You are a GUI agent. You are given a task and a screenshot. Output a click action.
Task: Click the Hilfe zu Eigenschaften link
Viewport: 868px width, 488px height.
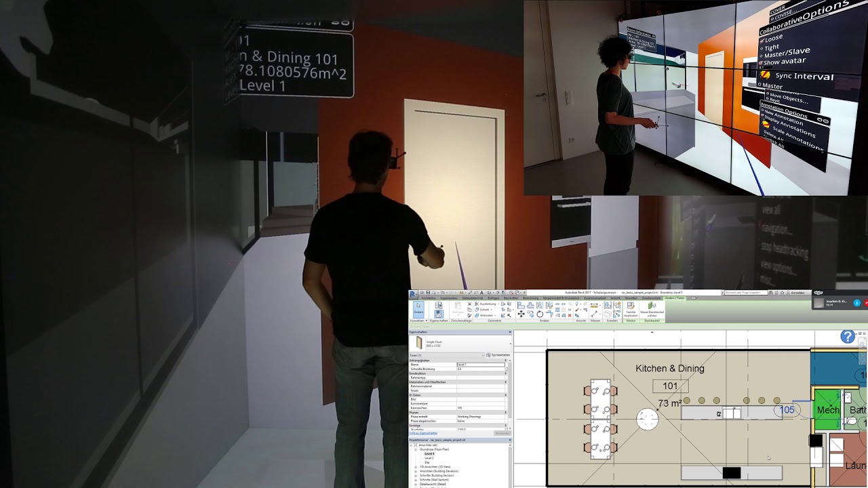tap(423, 433)
